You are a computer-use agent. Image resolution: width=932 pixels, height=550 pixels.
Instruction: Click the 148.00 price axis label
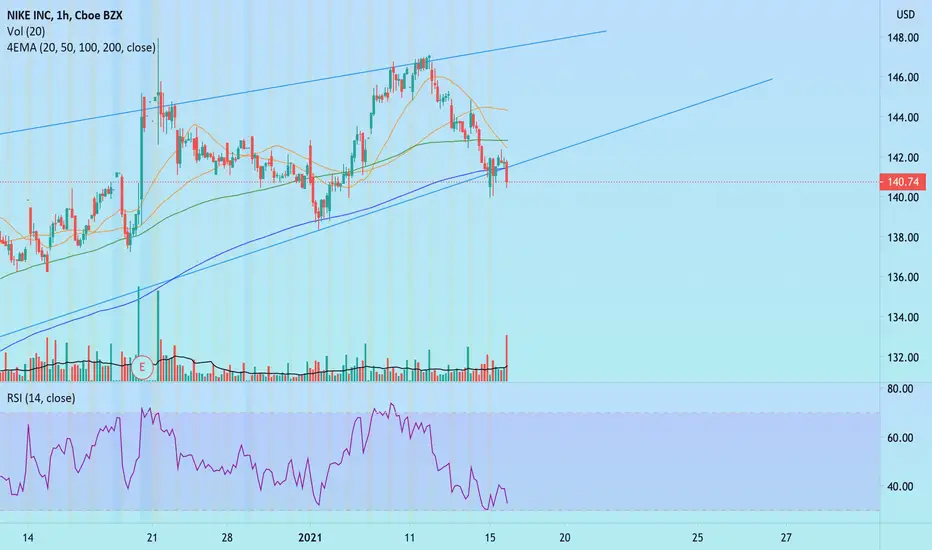tap(903, 37)
